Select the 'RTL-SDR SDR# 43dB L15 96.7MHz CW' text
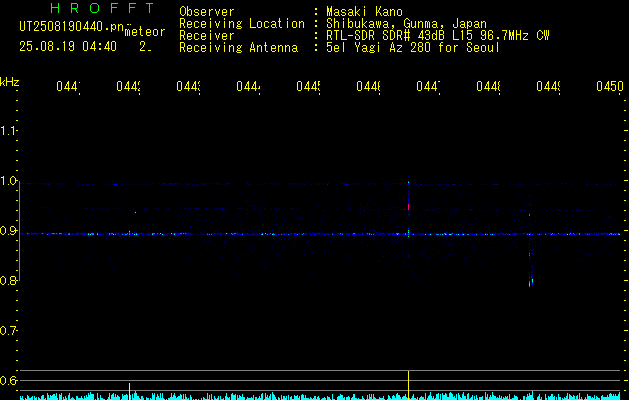The width and height of the screenshot is (629, 400). tap(438, 36)
